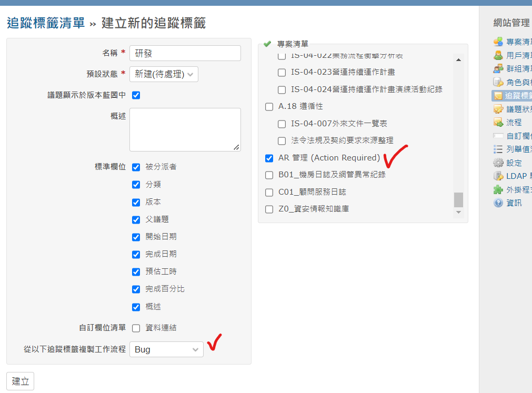Go back via 追蹤標籤清單 breadcrumb link
Viewport: 532px width, 393px height.
pyautogui.click(x=45, y=23)
